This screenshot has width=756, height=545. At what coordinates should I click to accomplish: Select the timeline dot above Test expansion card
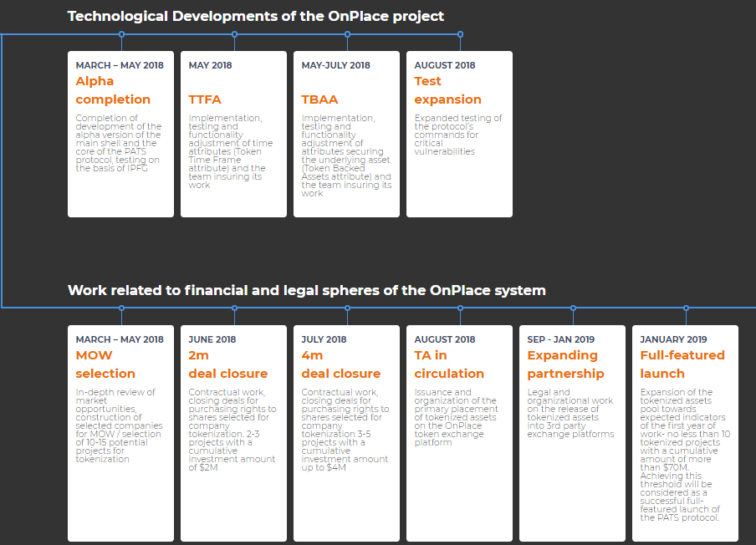click(460, 34)
